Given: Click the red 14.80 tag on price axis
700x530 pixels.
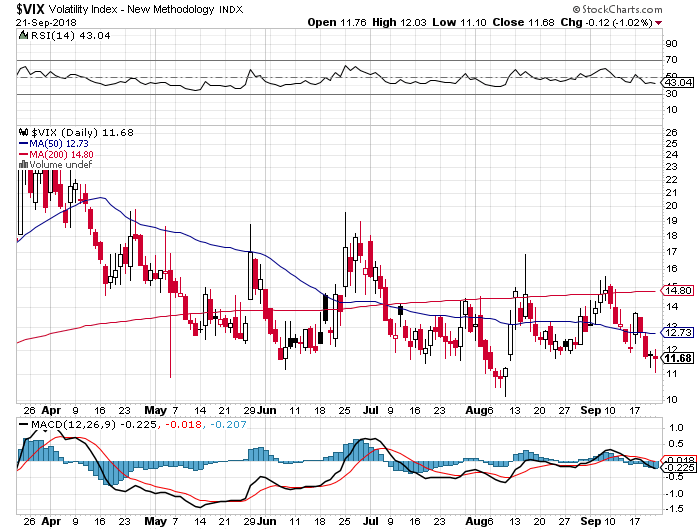Looking at the screenshot, I should (x=678, y=291).
